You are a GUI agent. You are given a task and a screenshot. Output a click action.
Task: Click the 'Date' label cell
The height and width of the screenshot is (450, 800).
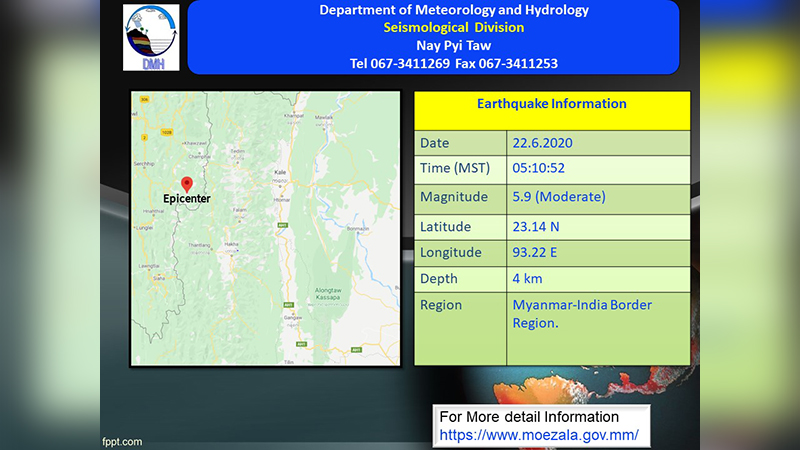coord(460,143)
